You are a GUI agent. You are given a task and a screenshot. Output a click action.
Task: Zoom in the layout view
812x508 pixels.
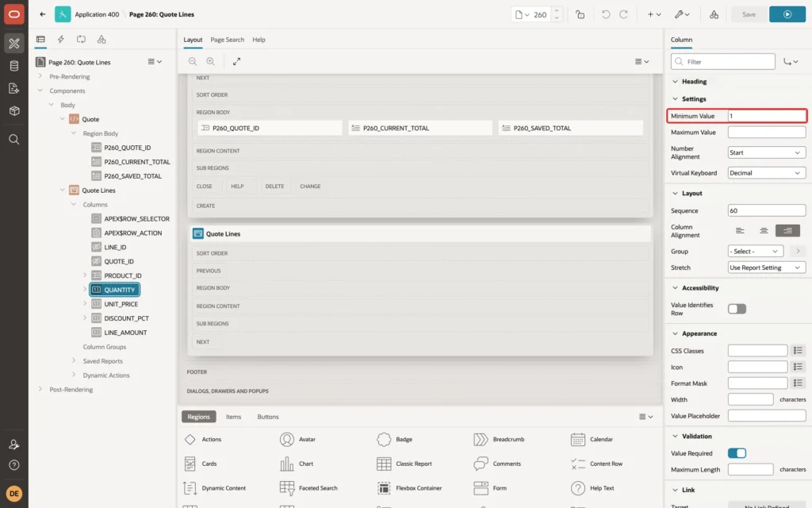pyautogui.click(x=211, y=62)
